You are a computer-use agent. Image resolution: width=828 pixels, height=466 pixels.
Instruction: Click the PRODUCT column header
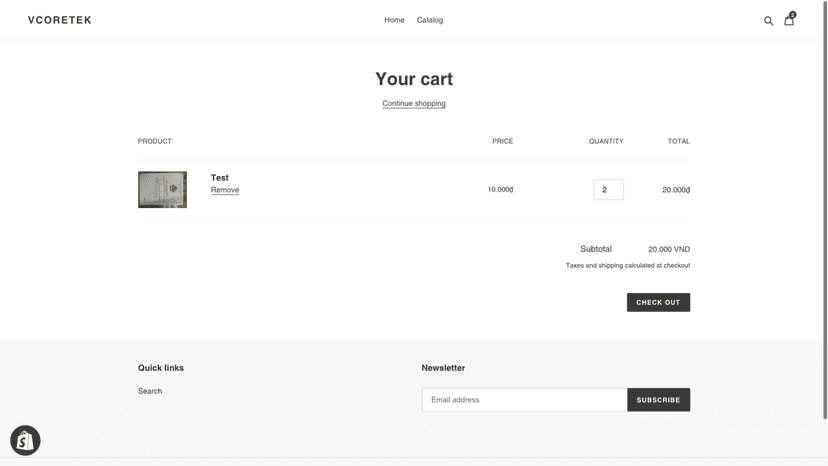155,141
